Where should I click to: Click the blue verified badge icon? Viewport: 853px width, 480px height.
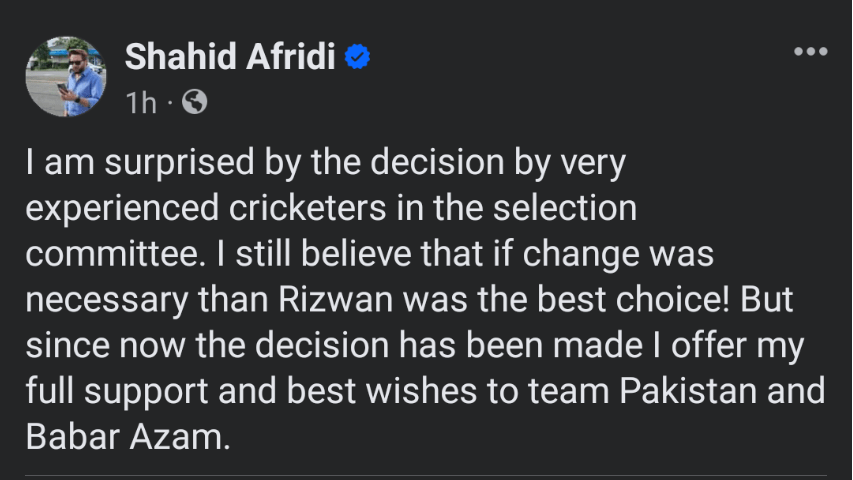point(358,58)
